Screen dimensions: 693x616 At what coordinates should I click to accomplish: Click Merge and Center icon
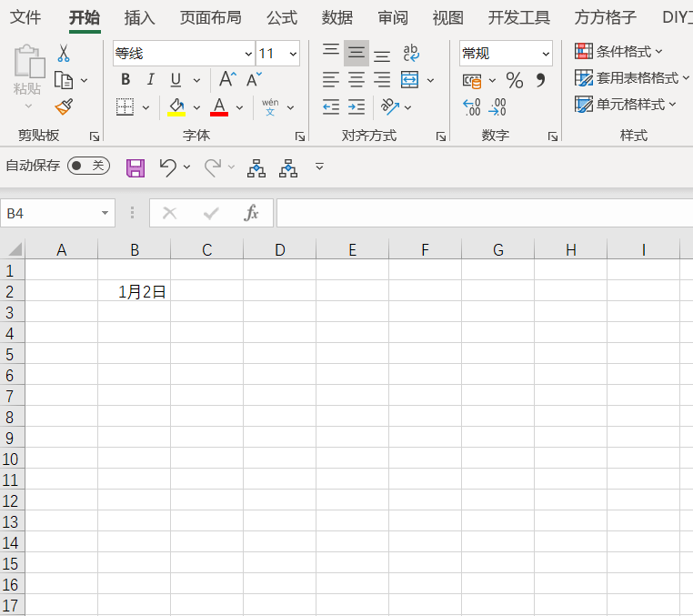point(409,80)
